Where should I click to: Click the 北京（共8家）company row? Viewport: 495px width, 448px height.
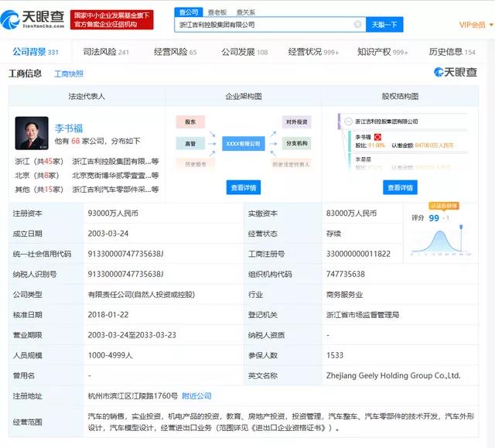pyautogui.click(x=87, y=175)
